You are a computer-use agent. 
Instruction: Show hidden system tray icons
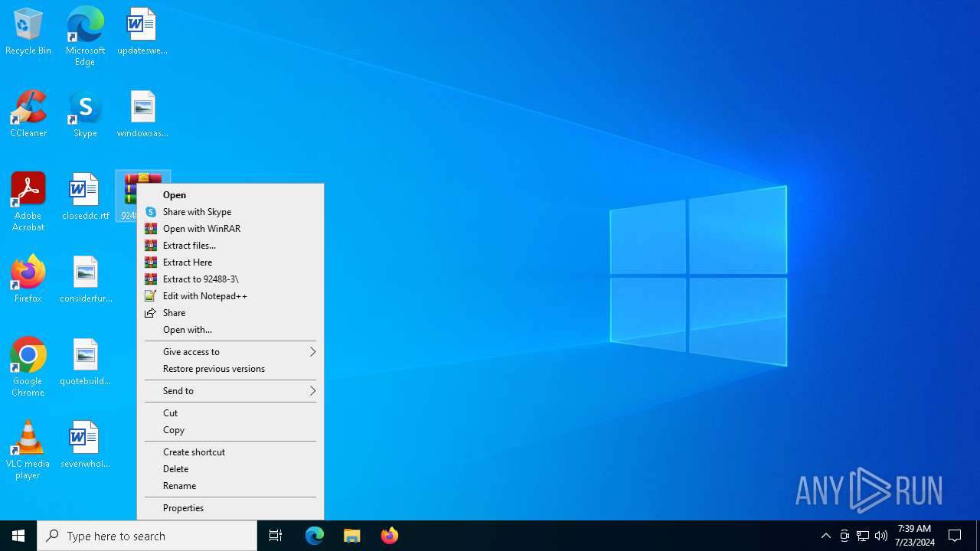click(825, 536)
